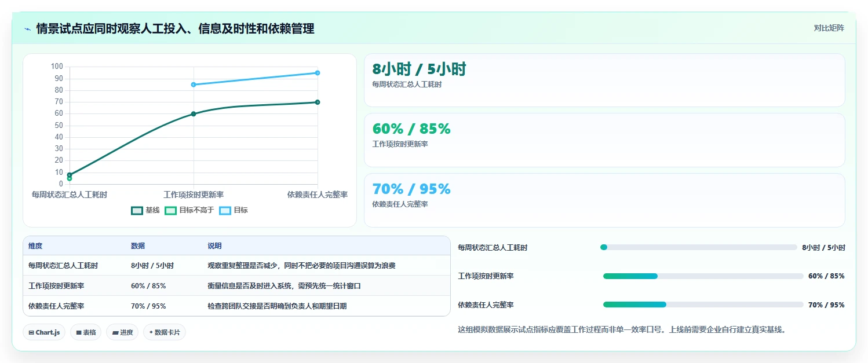Click the footnote about 模拟数据
The width and height of the screenshot is (868, 363).
(x=622, y=329)
